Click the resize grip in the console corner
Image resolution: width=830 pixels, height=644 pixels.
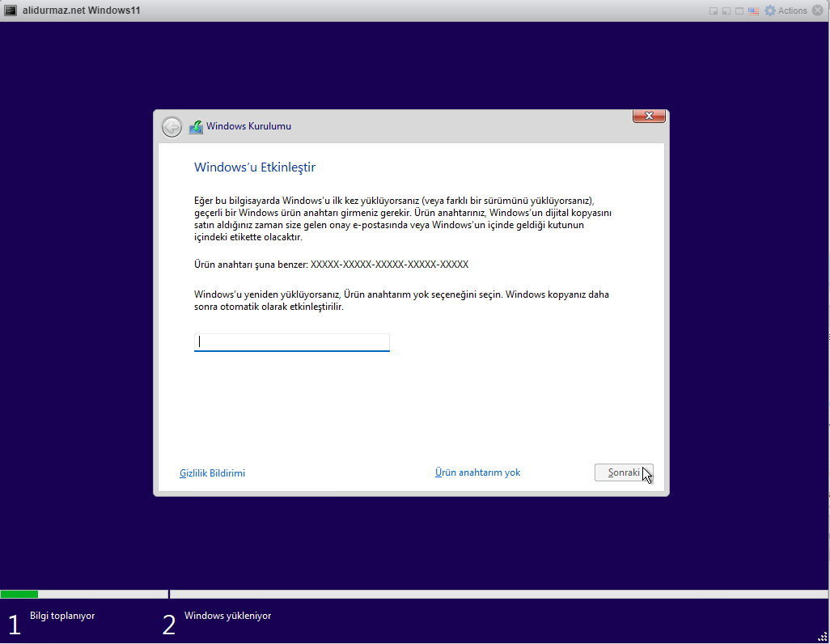click(822, 637)
